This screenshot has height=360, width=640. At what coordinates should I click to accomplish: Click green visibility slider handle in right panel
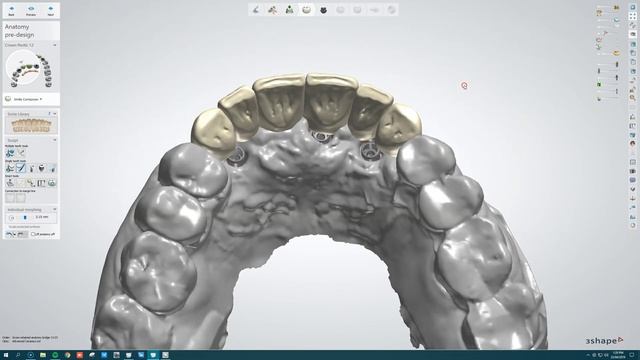[x=599, y=84]
